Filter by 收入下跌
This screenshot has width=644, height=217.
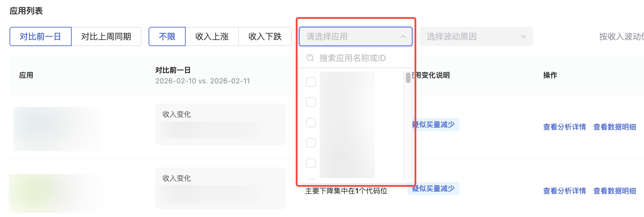pyautogui.click(x=265, y=36)
